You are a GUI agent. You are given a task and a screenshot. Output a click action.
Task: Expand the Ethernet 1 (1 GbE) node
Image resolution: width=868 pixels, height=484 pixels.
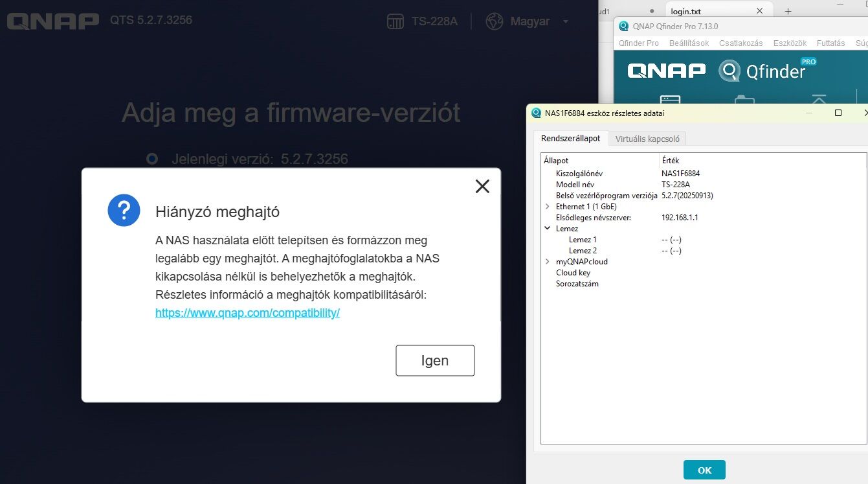coord(548,207)
